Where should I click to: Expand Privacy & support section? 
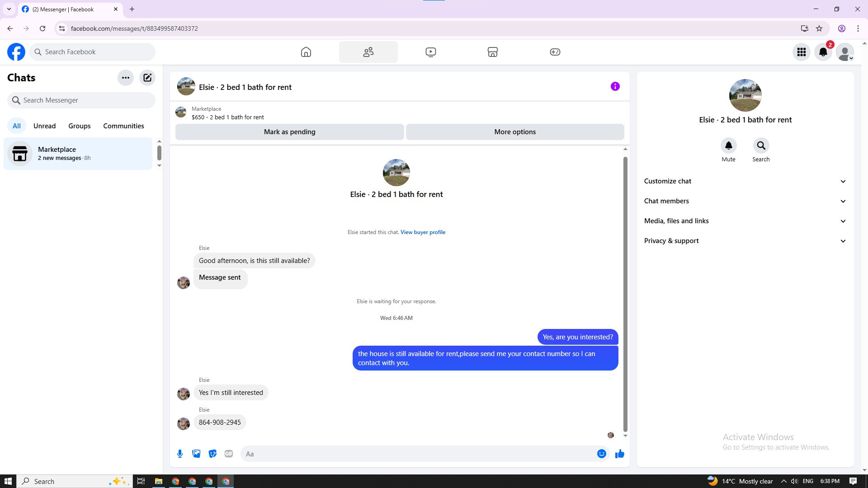(x=745, y=241)
